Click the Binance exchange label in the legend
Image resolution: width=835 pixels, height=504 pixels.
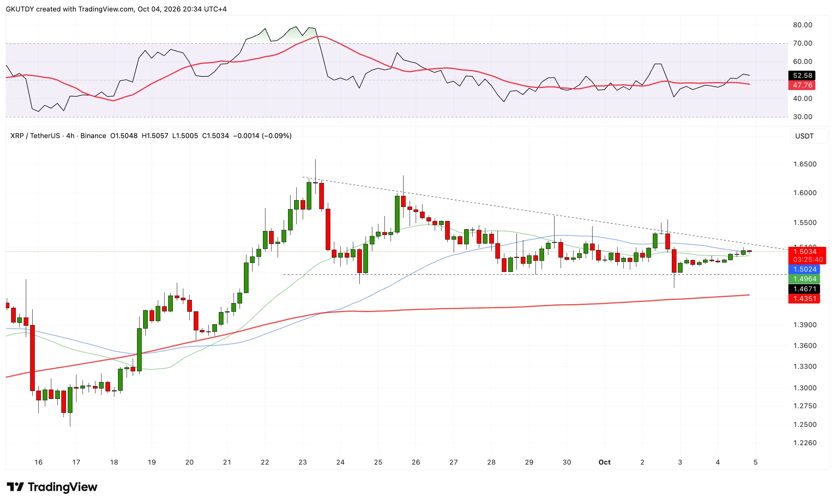click(x=93, y=136)
